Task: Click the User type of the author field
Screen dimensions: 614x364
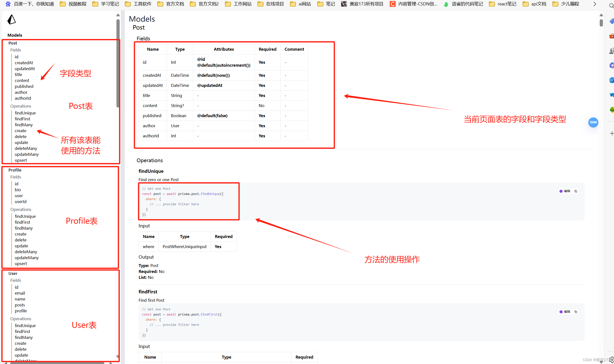Action: [x=175, y=126]
